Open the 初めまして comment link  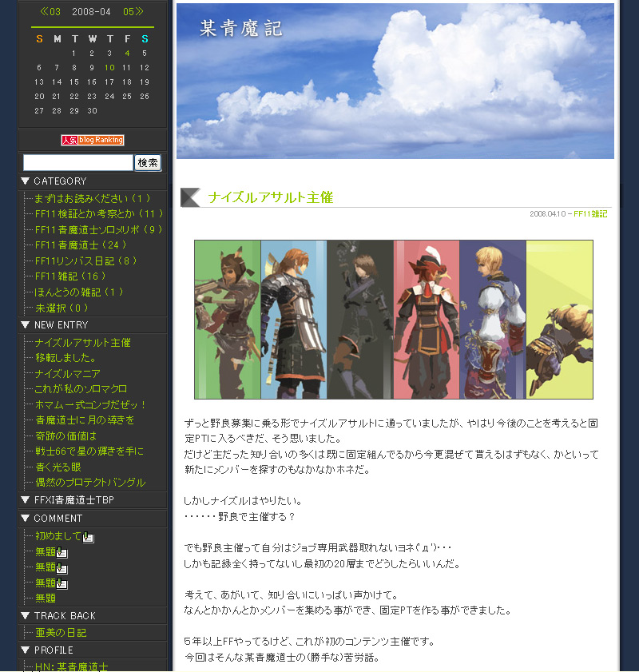coord(58,536)
